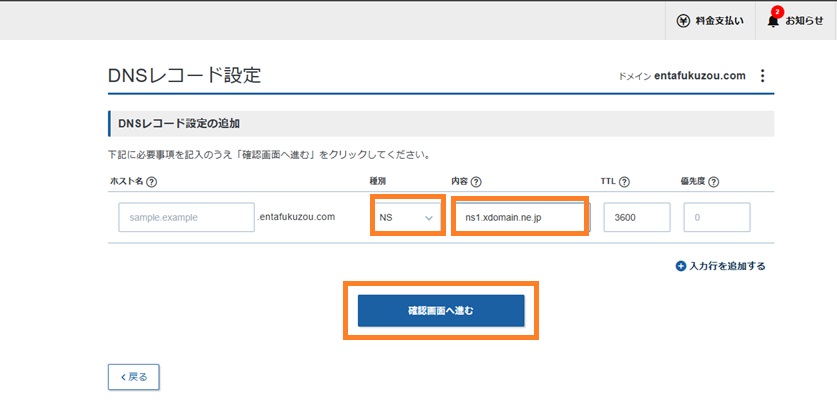Image resolution: width=837 pixels, height=411 pixels.
Task: Open the three-dot domain menu
Action: tap(762, 76)
